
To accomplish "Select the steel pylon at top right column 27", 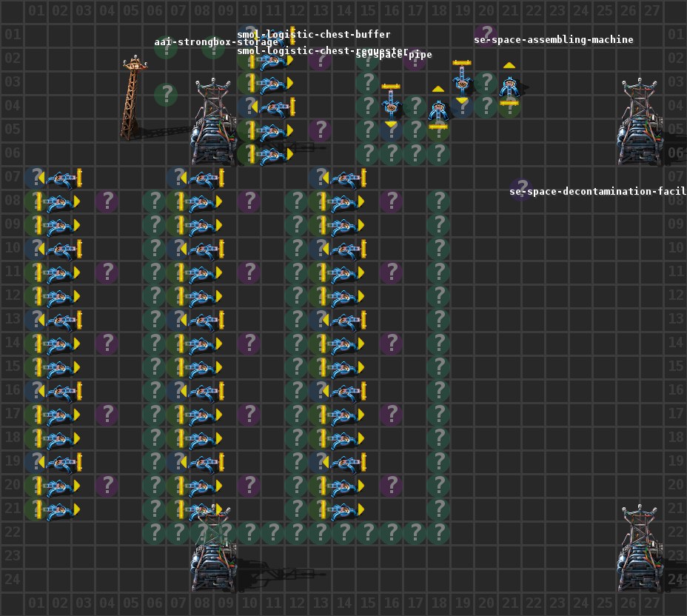I will (640, 122).
